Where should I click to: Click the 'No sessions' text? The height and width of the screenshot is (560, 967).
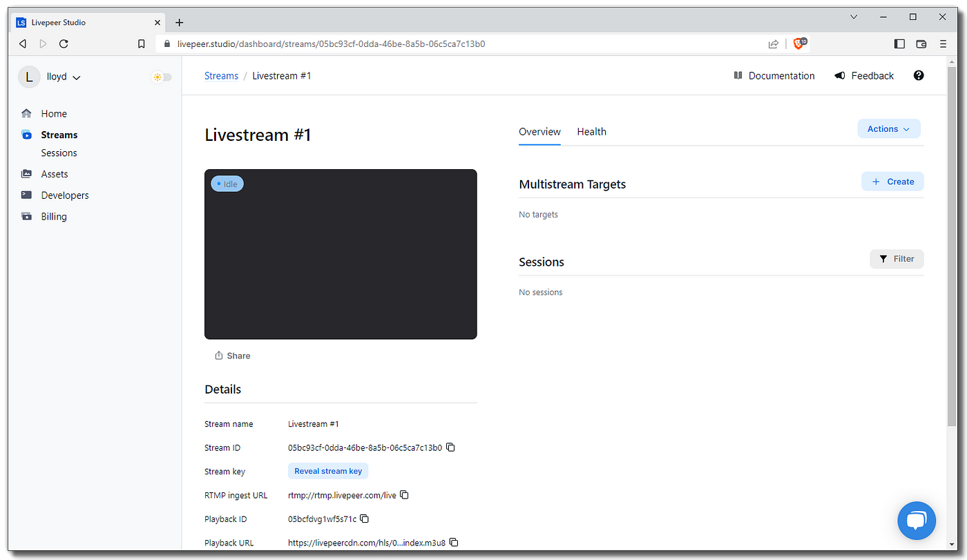pos(540,292)
